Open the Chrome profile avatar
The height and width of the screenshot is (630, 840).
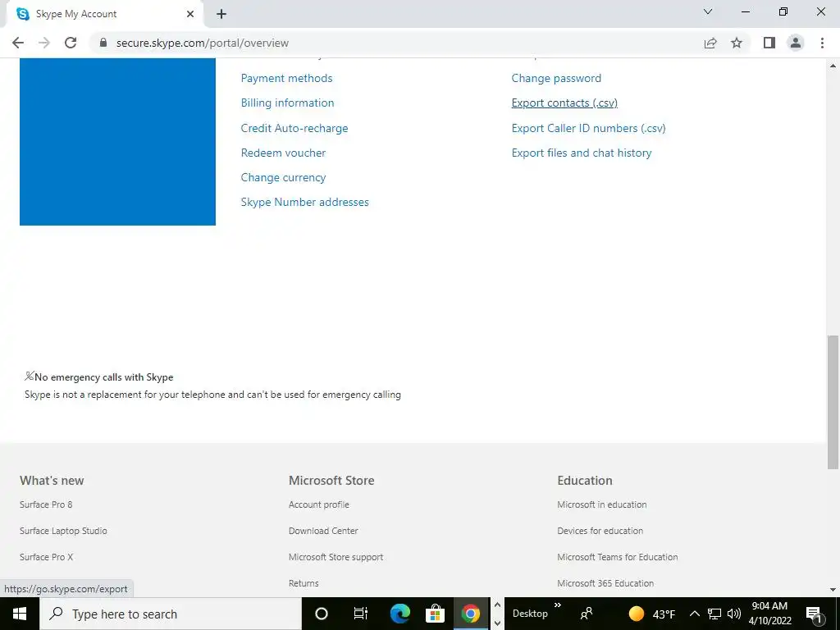(x=796, y=43)
